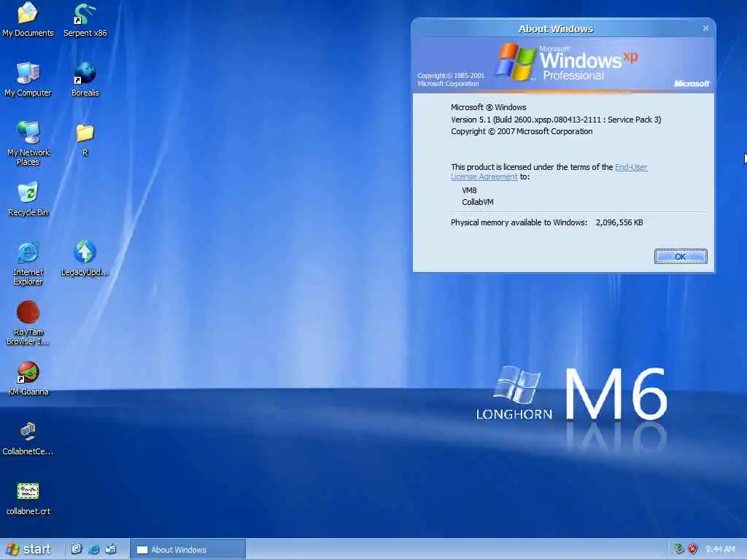Launch Internet Explorer from Quick Launch
The image size is (747, 560).
coord(94,549)
